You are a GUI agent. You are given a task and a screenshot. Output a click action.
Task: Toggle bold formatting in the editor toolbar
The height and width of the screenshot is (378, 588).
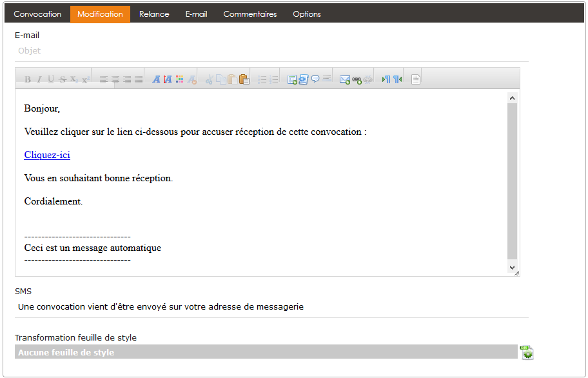coord(28,79)
